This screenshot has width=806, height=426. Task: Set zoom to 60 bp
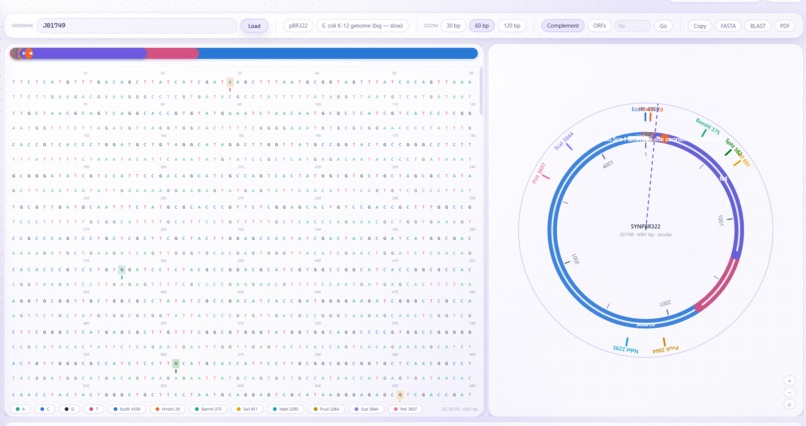coord(482,26)
